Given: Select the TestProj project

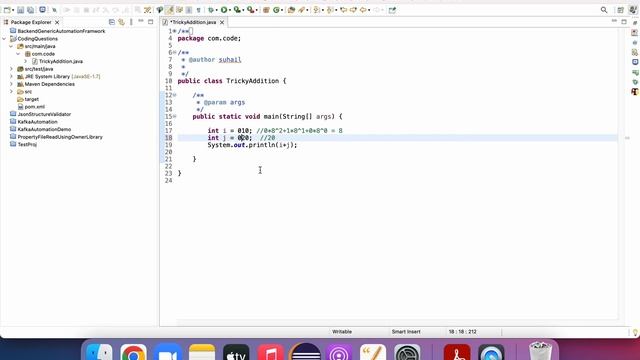Looking at the screenshot, I should pos(27,144).
